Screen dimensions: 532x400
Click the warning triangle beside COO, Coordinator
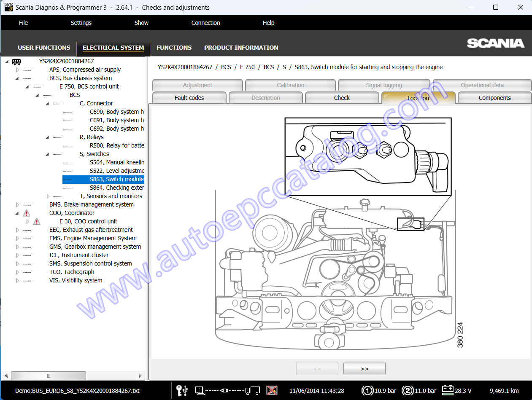pyautogui.click(x=26, y=213)
